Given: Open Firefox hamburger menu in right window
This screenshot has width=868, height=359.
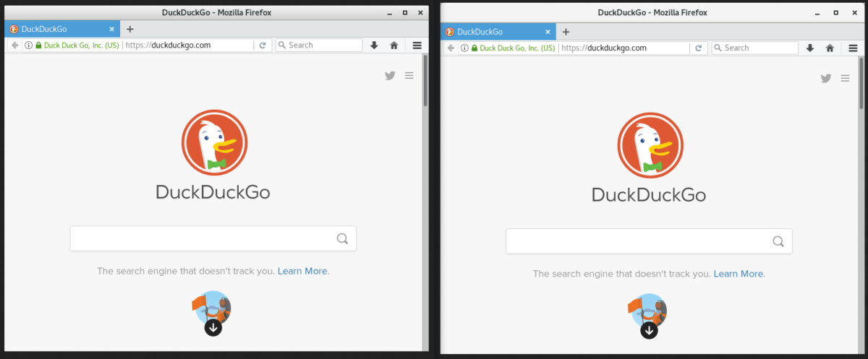Looking at the screenshot, I should 854,48.
